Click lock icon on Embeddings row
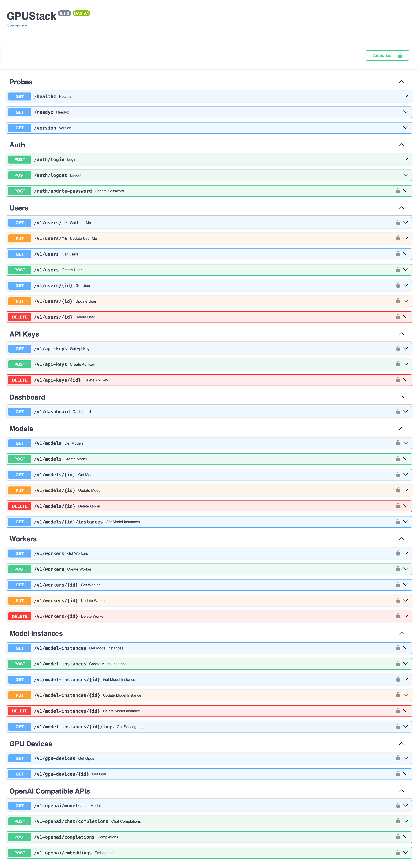The height and width of the screenshot is (868, 420). tap(398, 853)
